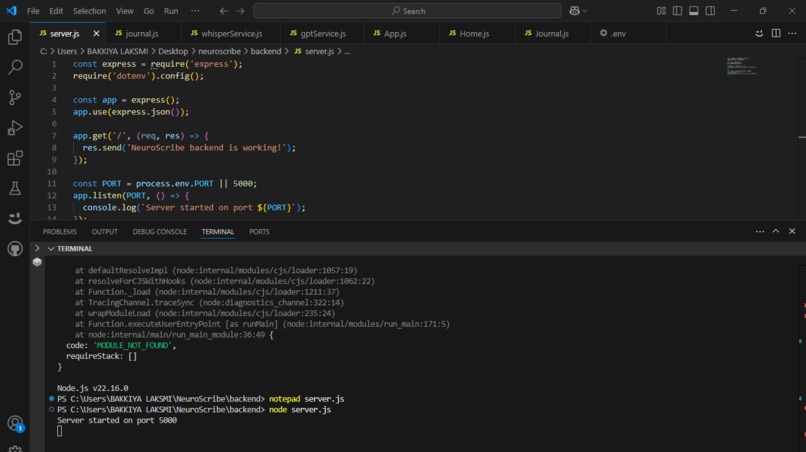Open panel More Actions ellipsis
806x452 pixels.
pos(760,231)
